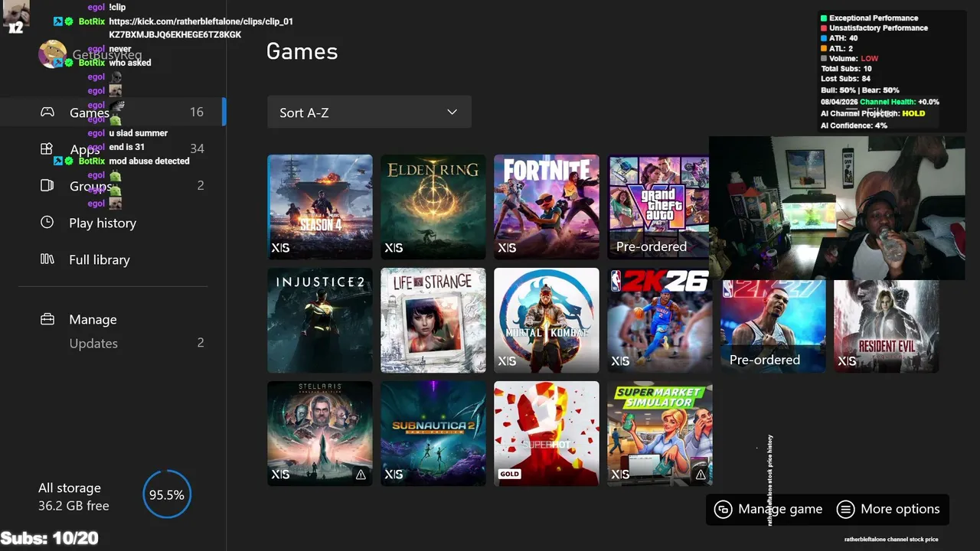Screen dimensions: 980x551
Task: Click the X|S badge on Fortnite
Action: coord(507,248)
